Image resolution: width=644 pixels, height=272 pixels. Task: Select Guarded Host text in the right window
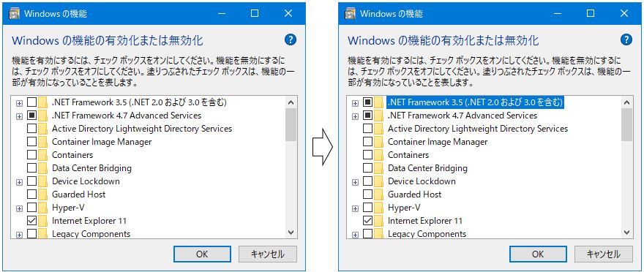[x=414, y=194]
